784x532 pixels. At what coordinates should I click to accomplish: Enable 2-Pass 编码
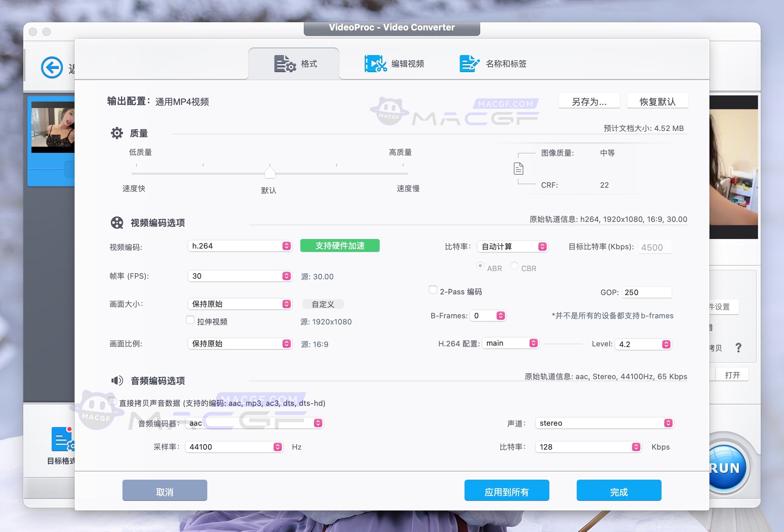tap(433, 289)
